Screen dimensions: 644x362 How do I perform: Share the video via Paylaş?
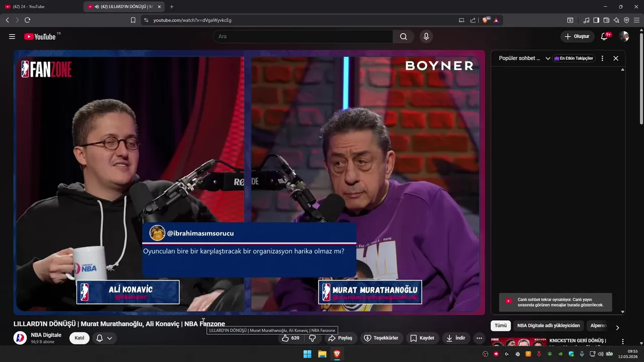(x=341, y=338)
